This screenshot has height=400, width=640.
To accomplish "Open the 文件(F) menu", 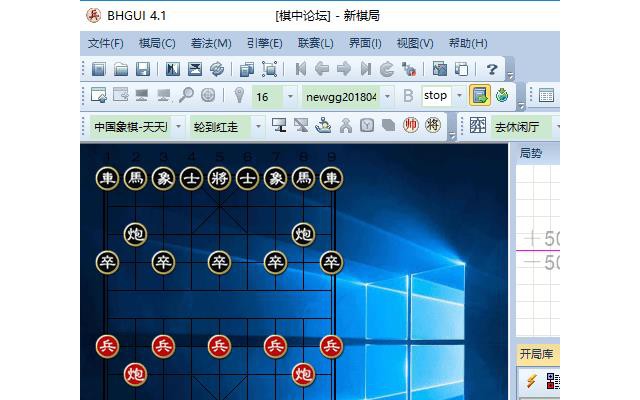I will pos(106,43).
